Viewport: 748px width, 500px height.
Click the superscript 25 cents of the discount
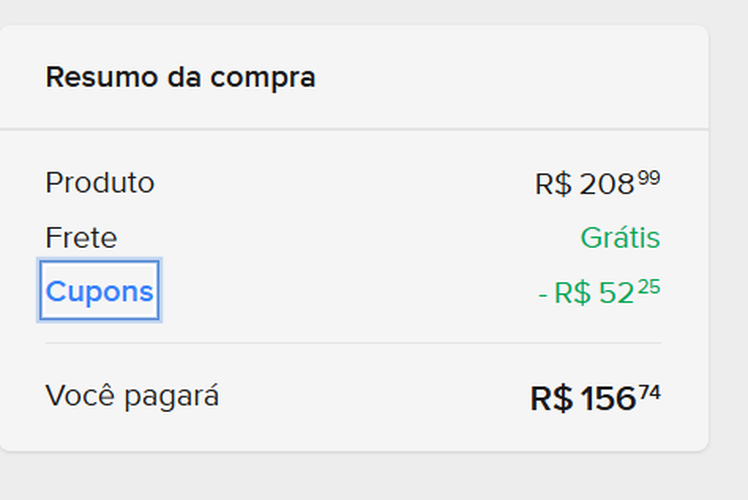(x=649, y=287)
